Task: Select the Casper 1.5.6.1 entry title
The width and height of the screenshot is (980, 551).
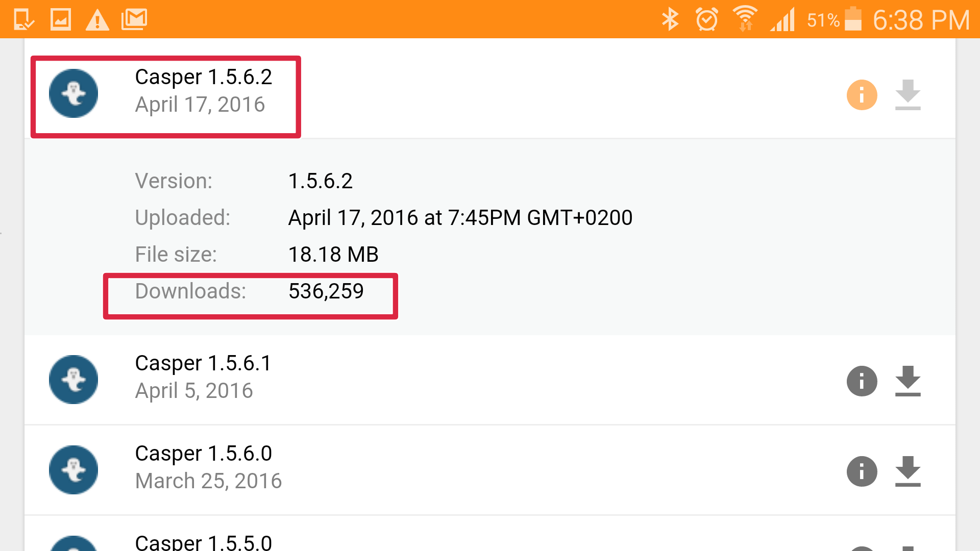Action: (203, 363)
